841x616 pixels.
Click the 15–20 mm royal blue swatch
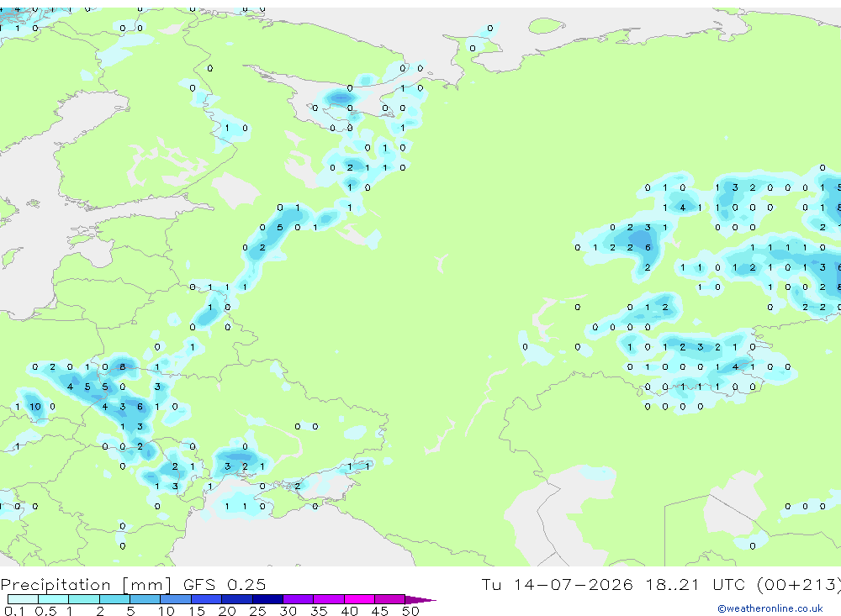pos(207,599)
